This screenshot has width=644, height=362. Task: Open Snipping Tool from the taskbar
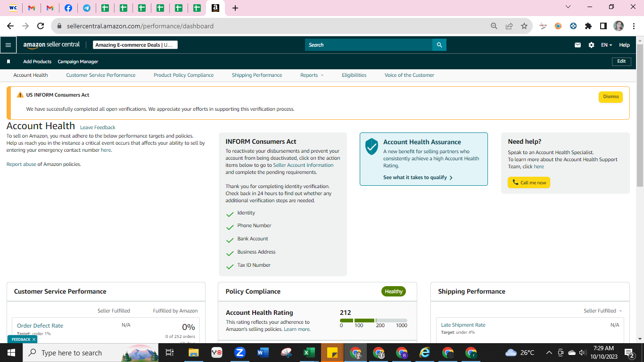pyautogui.click(x=286, y=353)
